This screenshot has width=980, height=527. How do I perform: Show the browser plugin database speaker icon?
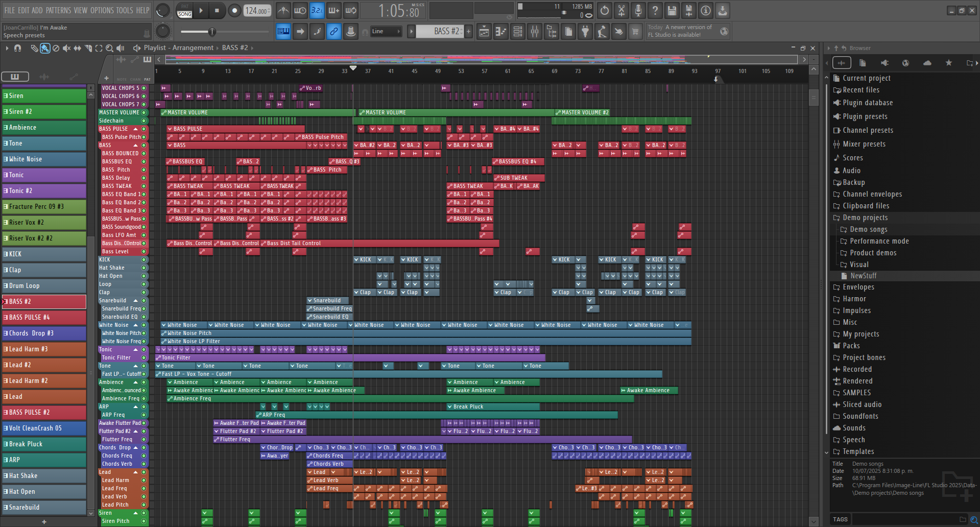[x=885, y=63]
